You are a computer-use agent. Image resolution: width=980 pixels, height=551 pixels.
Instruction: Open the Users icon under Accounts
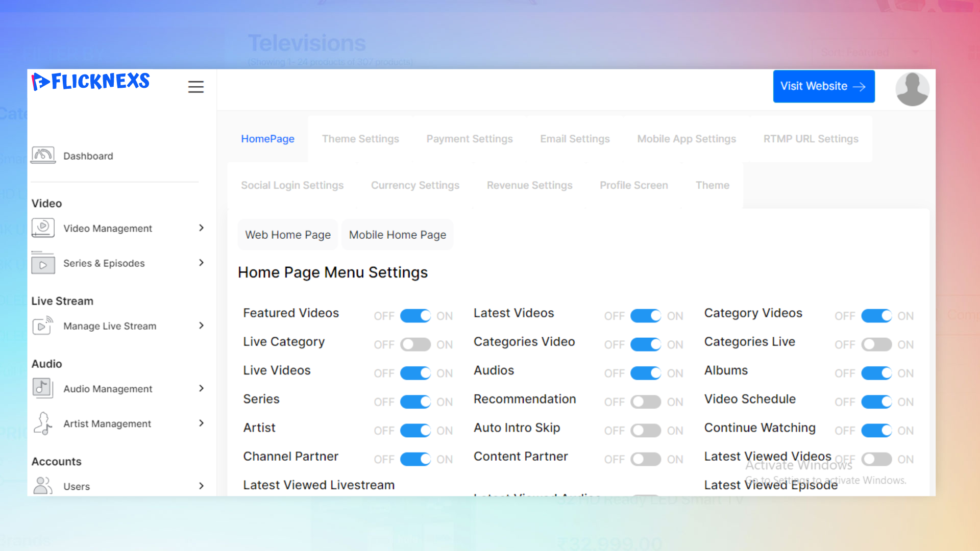point(43,486)
